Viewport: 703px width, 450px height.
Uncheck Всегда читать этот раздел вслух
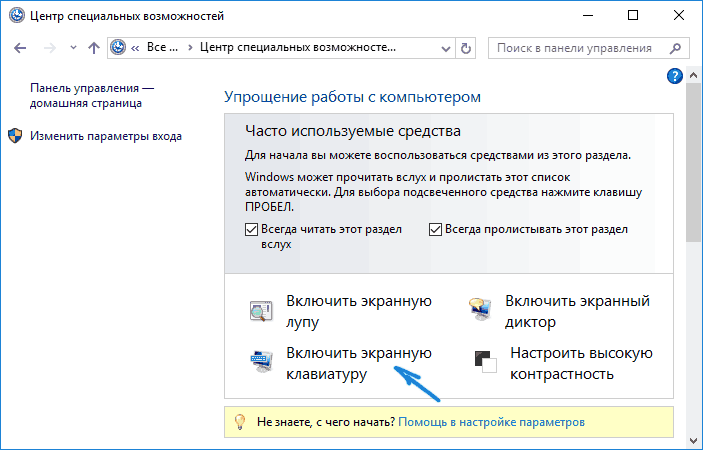pyautogui.click(x=251, y=229)
